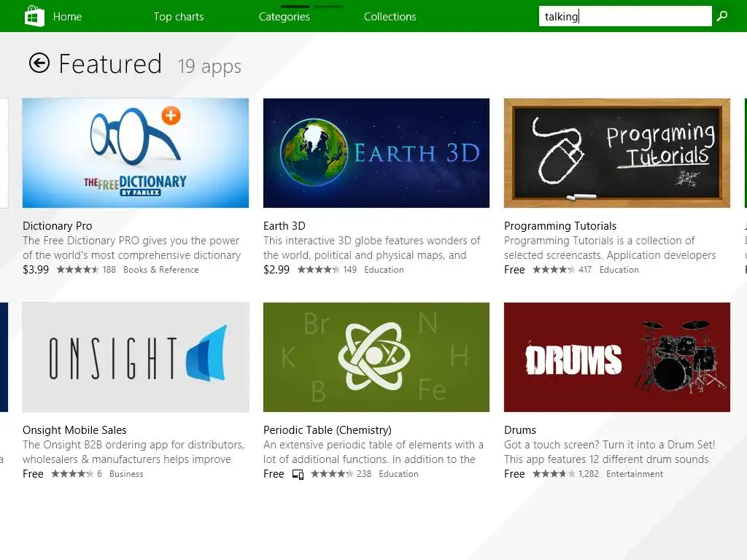This screenshot has height=560, width=747.
Task: Click the $2.99 price of Earth 3D
Action: [276, 270]
